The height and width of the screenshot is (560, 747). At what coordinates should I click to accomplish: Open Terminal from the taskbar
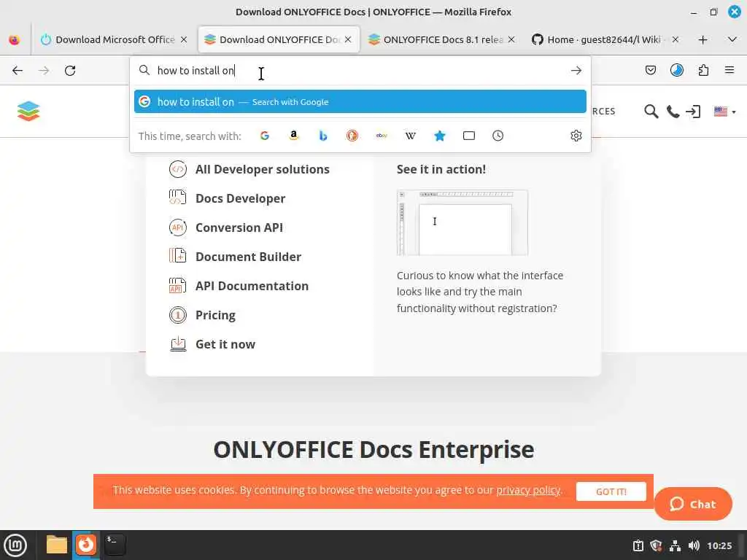pyautogui.click(x=115, y=545)
